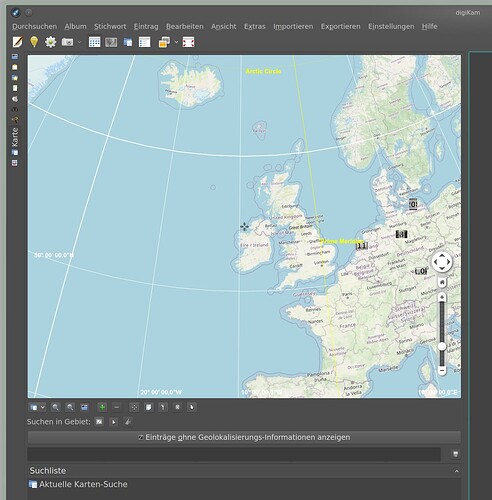492x500 pixels.
Task: Click the green plus button below map
Action: (102, 407)
